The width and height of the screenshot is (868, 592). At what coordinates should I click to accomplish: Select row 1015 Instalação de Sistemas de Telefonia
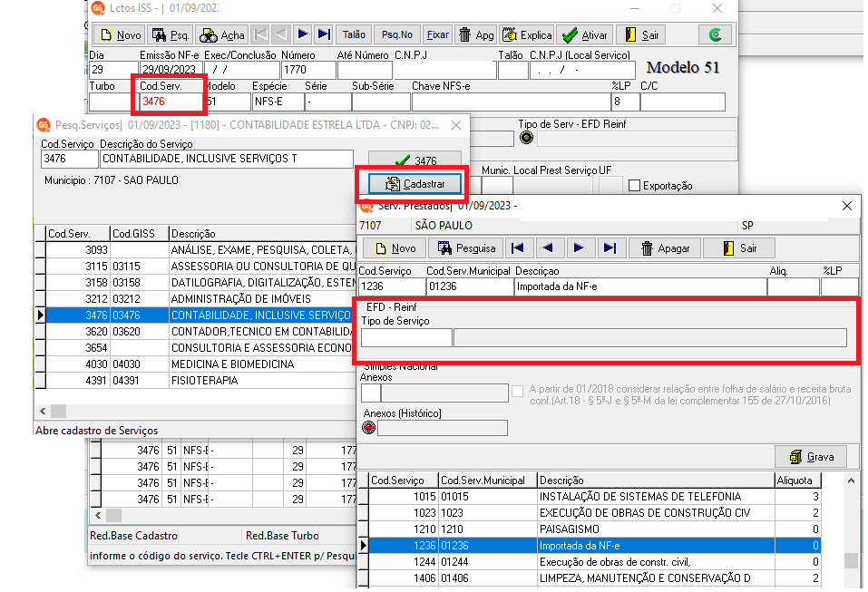pyautogui.click(x=594, y=497)
